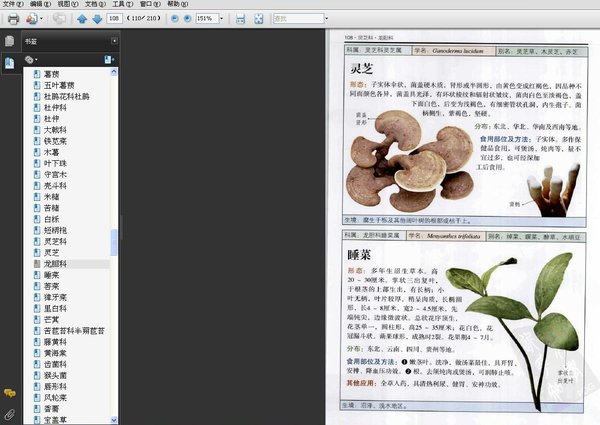600x425 pixels.
Task: Select the 白栎 bookmark
Action: 51,219
